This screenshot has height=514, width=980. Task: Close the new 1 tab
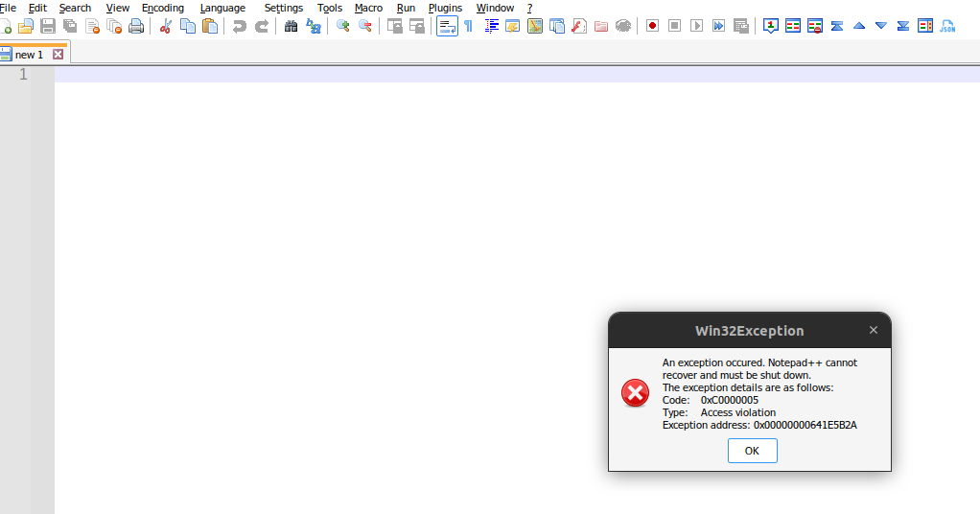(58, 55)
